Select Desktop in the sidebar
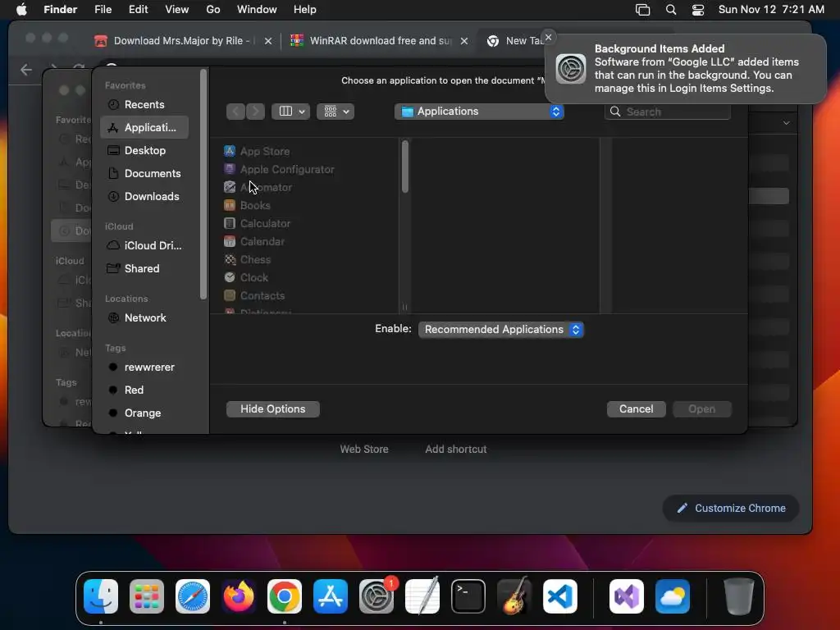The height and width of the screenshot is (630, 840). click(144, 151)
